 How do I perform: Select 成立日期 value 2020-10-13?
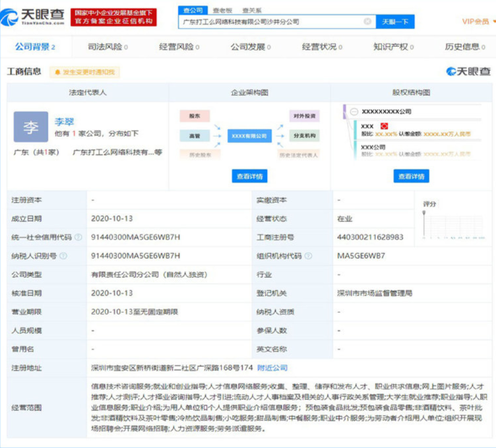[x=112, y=218]
